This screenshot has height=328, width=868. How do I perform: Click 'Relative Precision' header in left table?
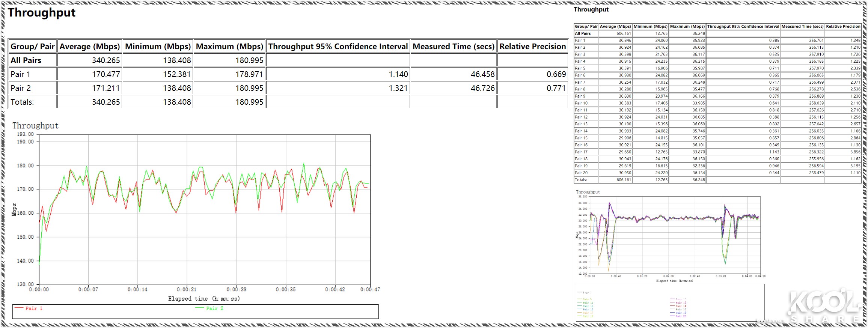(x=532, y=47)
